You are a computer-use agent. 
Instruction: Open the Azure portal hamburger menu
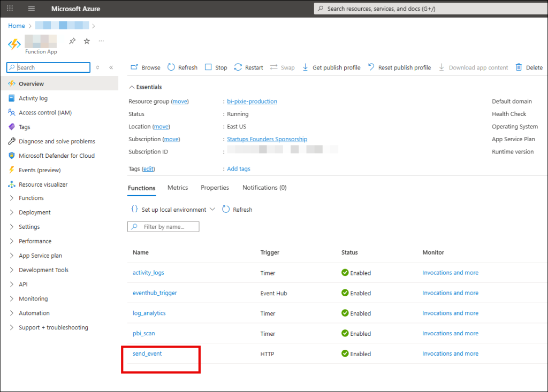[31, 9]
